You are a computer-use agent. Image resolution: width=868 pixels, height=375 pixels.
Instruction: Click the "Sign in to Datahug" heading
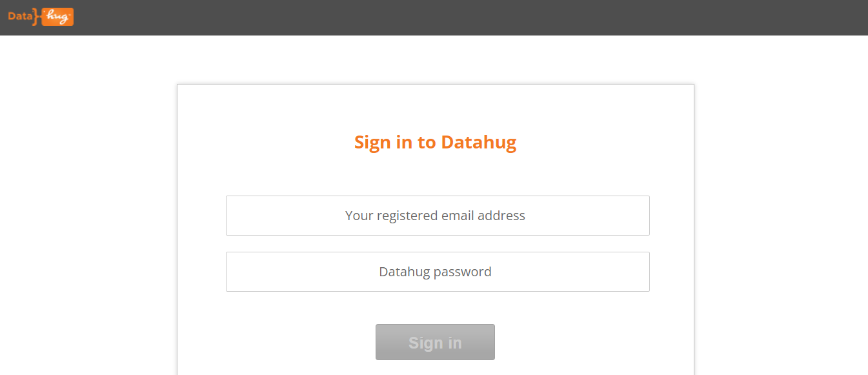[x=435, y=142]
